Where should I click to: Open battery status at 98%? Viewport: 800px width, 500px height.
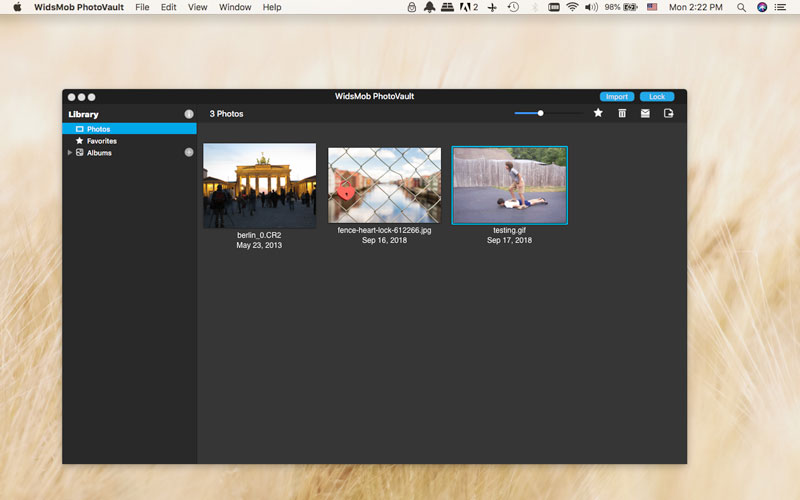(x=621, y=7)
